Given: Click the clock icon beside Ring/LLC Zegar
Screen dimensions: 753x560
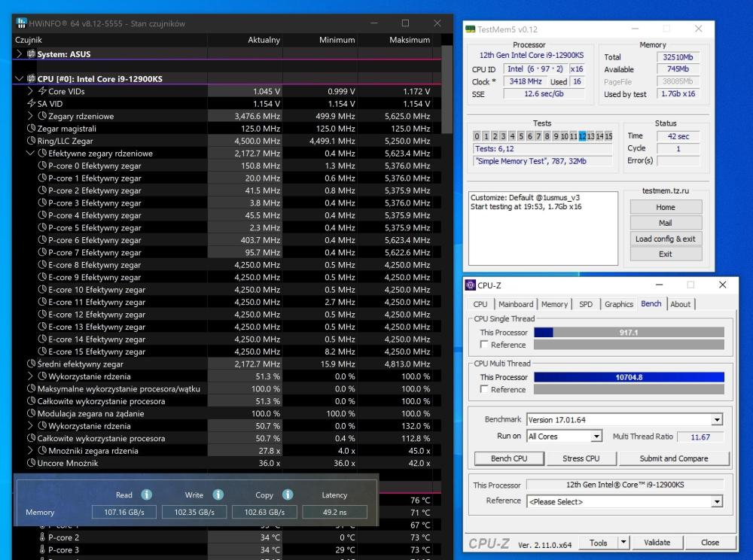Looking at the screenshot, I should 31,141.
